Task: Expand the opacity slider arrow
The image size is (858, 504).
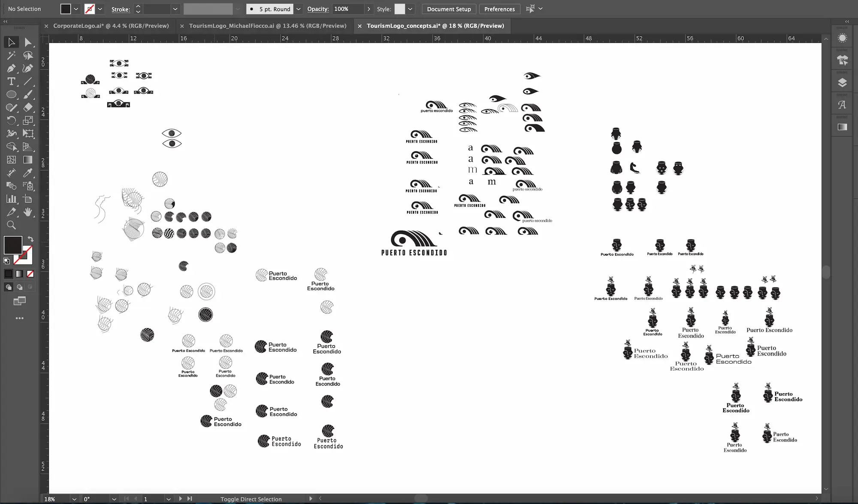Action: pyautogui.click(x=369, y=9)
